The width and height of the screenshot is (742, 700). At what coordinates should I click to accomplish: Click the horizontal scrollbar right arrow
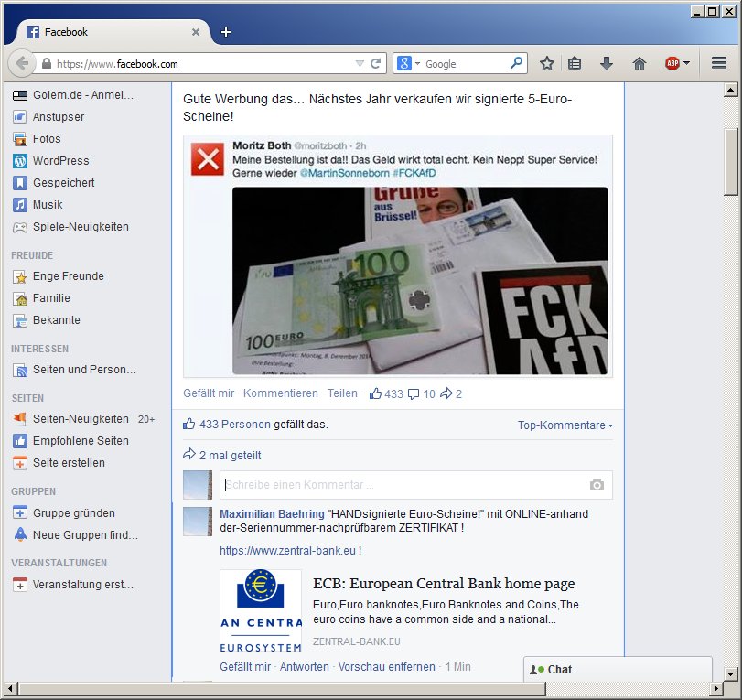tap(716, 688)
